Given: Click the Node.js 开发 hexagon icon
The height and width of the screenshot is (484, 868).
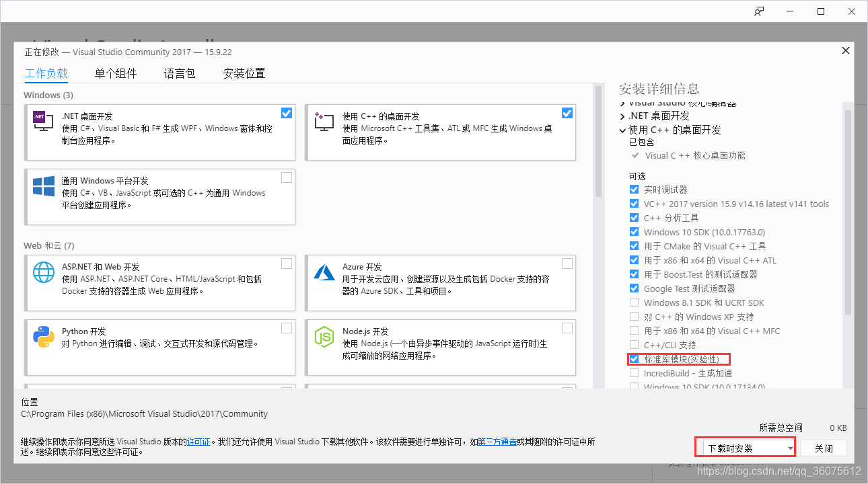Looking at the screenshot, I should tap(324, 336).
